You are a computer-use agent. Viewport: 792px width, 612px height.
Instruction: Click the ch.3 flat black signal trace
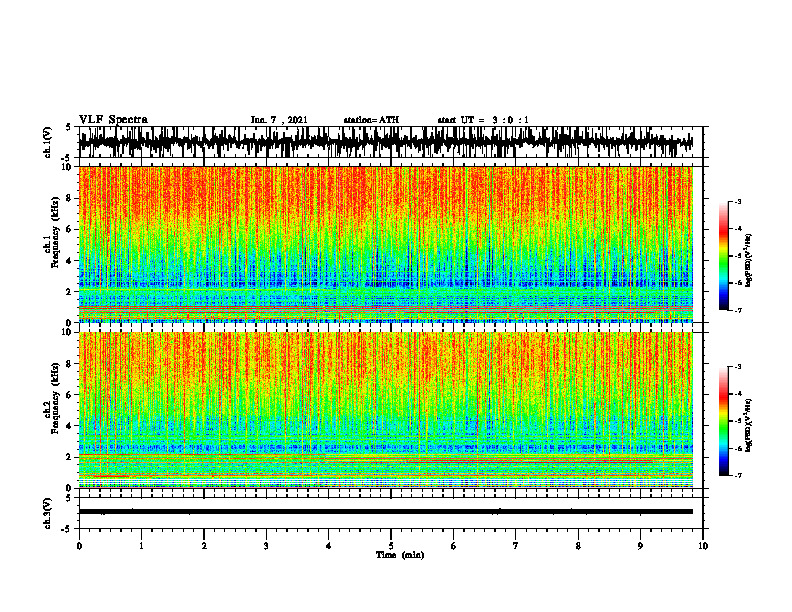click(x=386, y=512)
